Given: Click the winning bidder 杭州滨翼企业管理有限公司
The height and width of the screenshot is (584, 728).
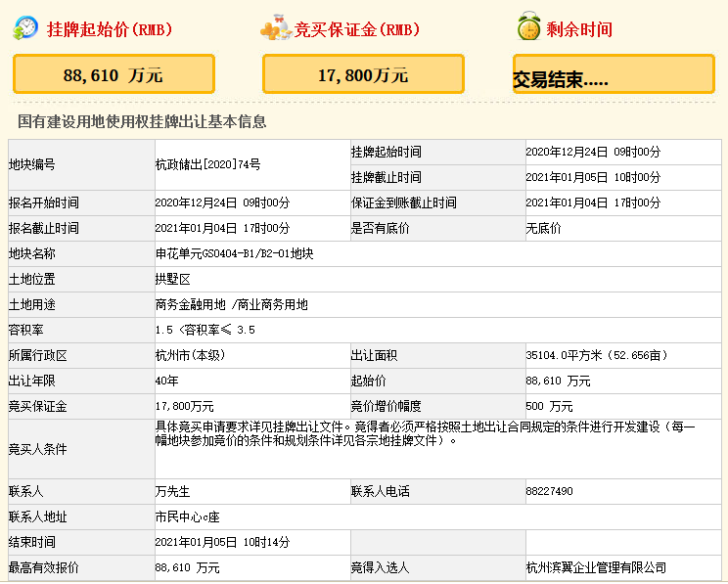Looking at the screenshot, I should (x=595, y=567).
